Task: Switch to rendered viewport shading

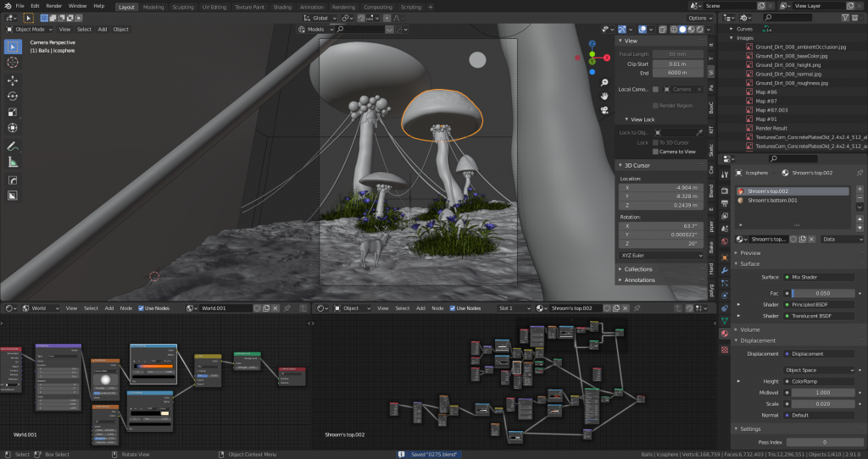Action: pos(699,30)
